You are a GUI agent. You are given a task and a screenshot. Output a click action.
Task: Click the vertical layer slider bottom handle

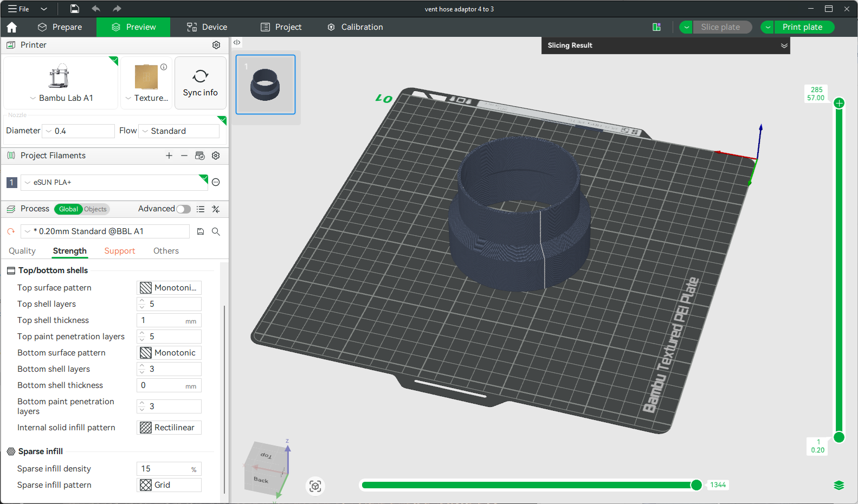click(x=839, y=437)
